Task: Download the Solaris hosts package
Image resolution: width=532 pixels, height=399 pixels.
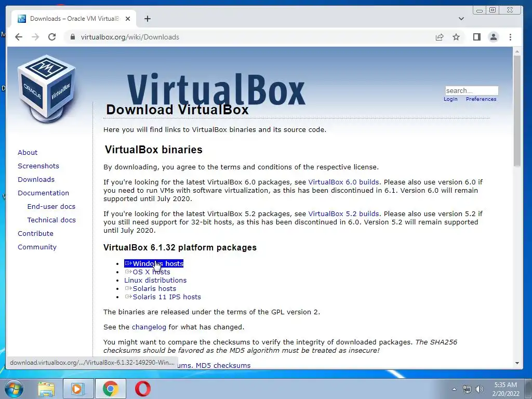Action: click(150, 288)
